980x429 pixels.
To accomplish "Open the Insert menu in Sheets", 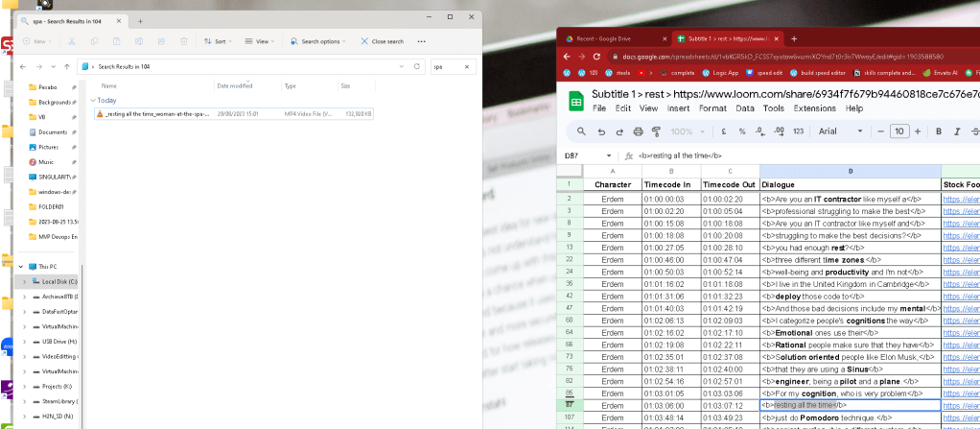I will pyautogui.click(x=678, y=108).
